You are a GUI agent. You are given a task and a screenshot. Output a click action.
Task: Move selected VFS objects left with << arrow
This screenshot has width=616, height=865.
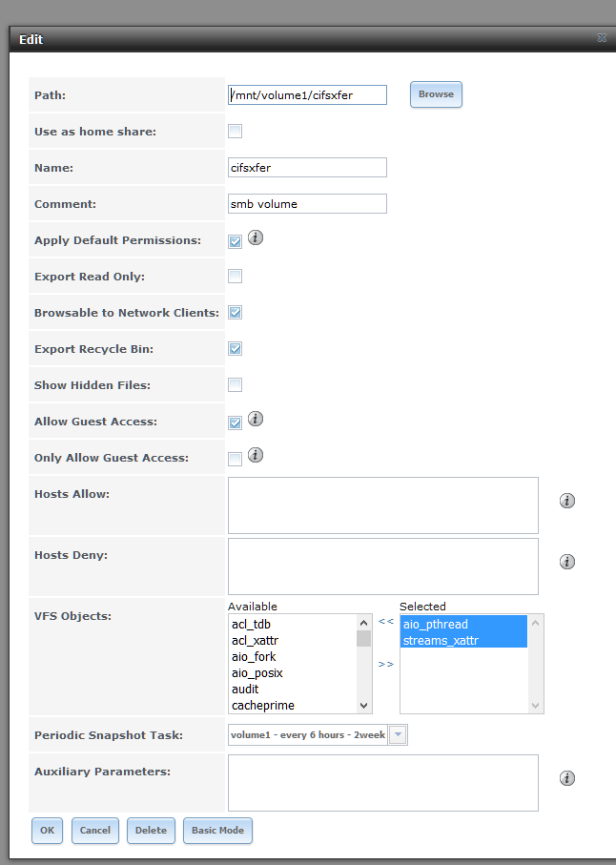click(386, 621)
